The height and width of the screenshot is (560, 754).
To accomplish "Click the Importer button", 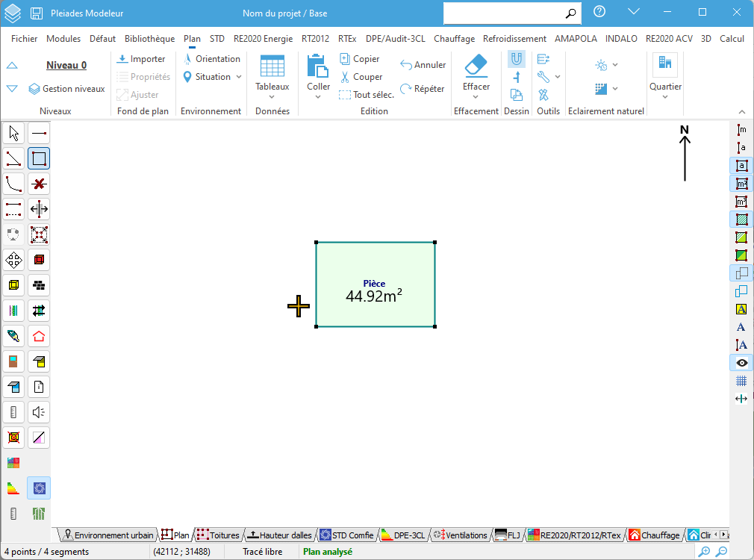I will pyautogui.click(x=141, y=59).
